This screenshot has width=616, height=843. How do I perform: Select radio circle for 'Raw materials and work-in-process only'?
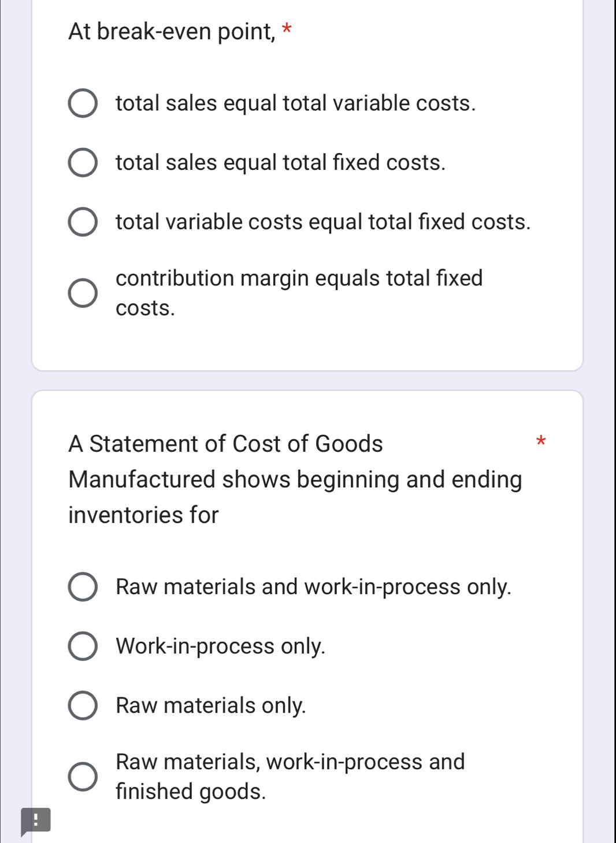(83, 587)
